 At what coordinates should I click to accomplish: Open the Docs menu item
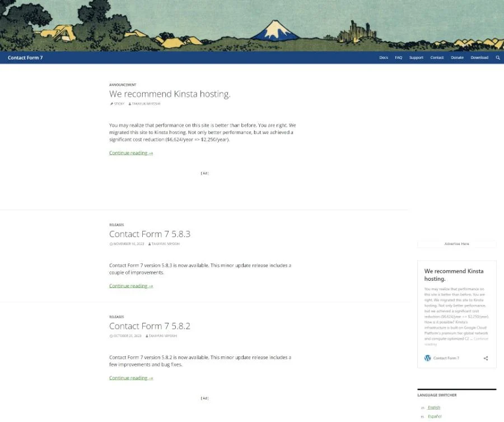click(x=384, y=58)
